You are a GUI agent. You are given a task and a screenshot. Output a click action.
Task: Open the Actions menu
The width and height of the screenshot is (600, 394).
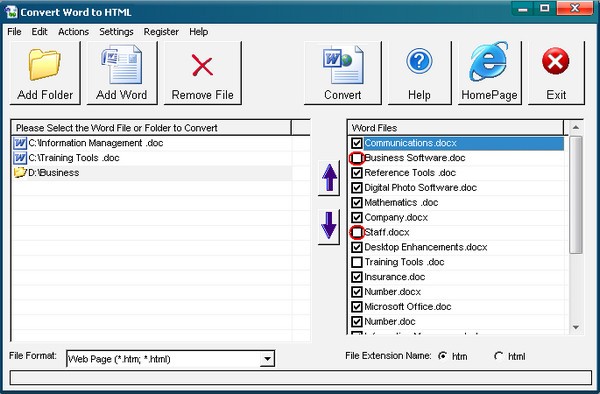coord(73,32)
